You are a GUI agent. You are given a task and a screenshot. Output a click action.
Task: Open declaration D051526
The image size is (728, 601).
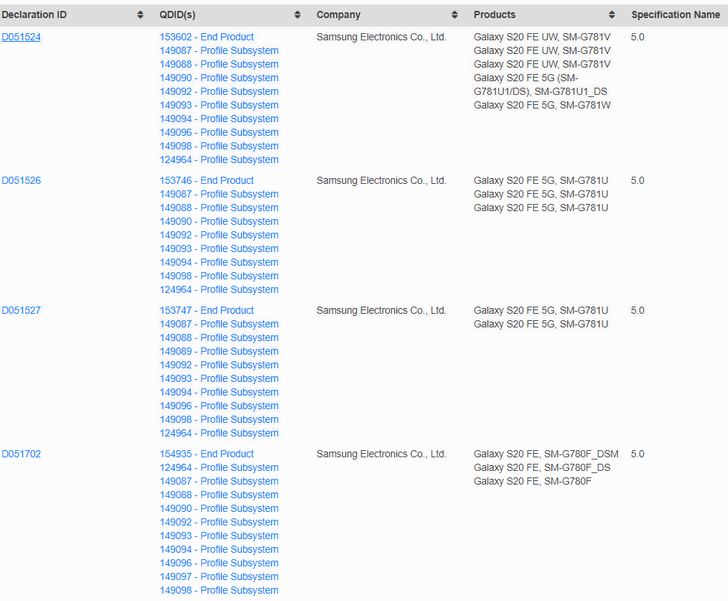(21, 181)
